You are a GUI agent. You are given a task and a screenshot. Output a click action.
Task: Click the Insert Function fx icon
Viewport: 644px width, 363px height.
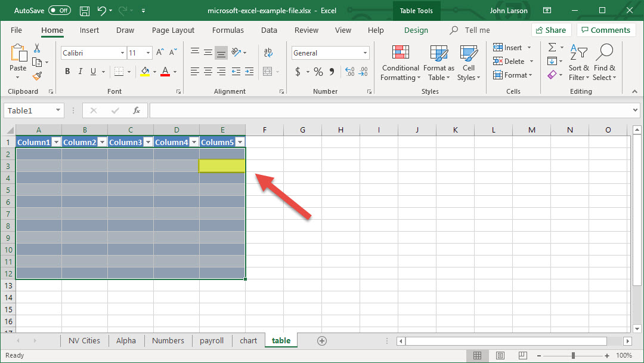(x=137, y=110)
